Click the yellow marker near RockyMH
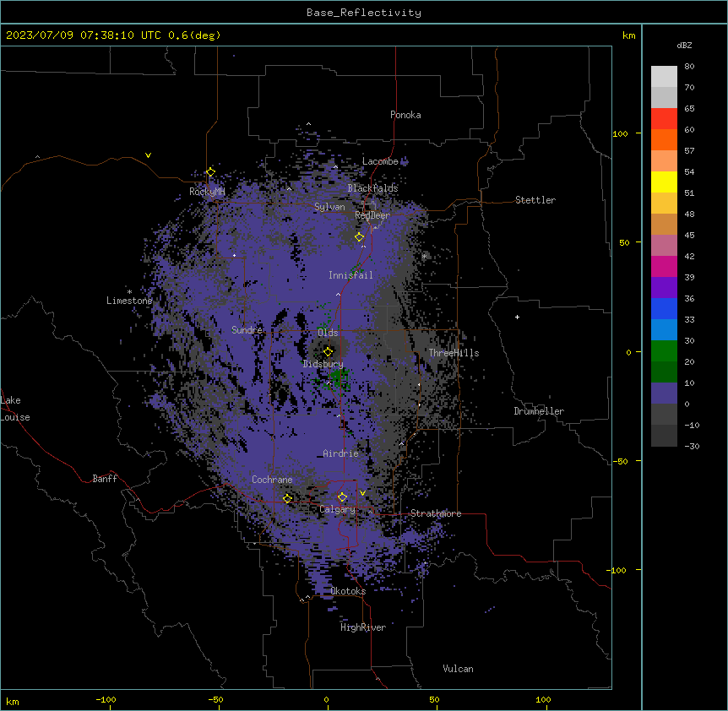This screenshot has height=711, width=728. [210, 172]
